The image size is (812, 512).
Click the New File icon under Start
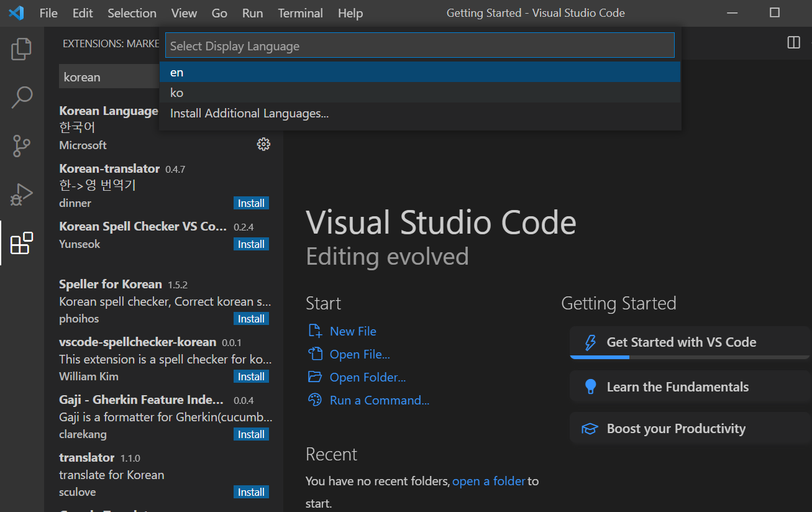[316, 331]
